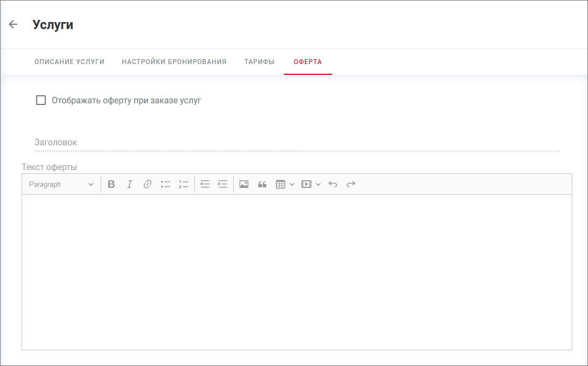Open the Настройки бронирования tab
Screen dimensions: 588x366
(x=174, y=62)
